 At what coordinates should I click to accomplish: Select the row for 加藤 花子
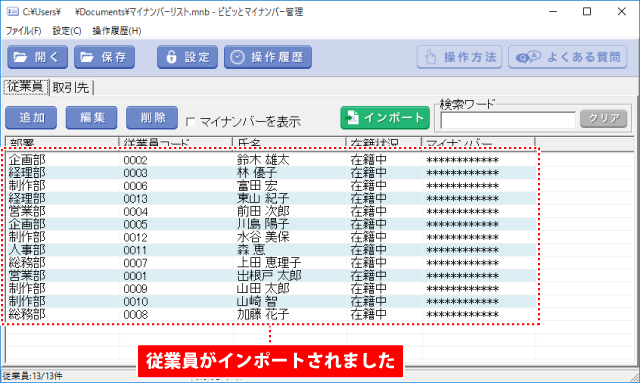pos(271,314)
